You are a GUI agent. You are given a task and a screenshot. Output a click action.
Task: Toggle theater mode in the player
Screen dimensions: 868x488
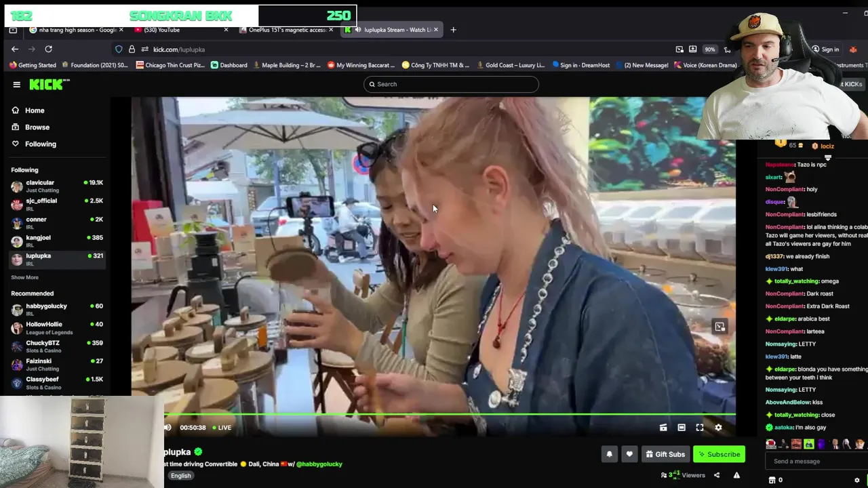(682, 428)
